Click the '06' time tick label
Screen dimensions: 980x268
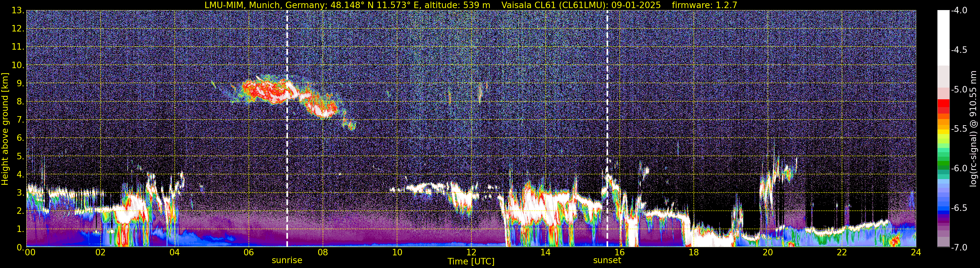pos(249,252)
